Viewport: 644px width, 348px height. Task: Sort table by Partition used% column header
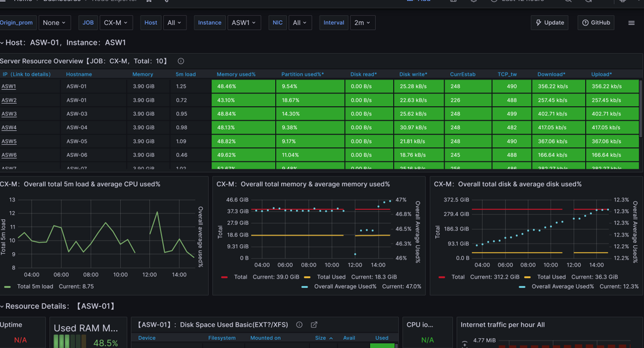click(x=302, y=74)
